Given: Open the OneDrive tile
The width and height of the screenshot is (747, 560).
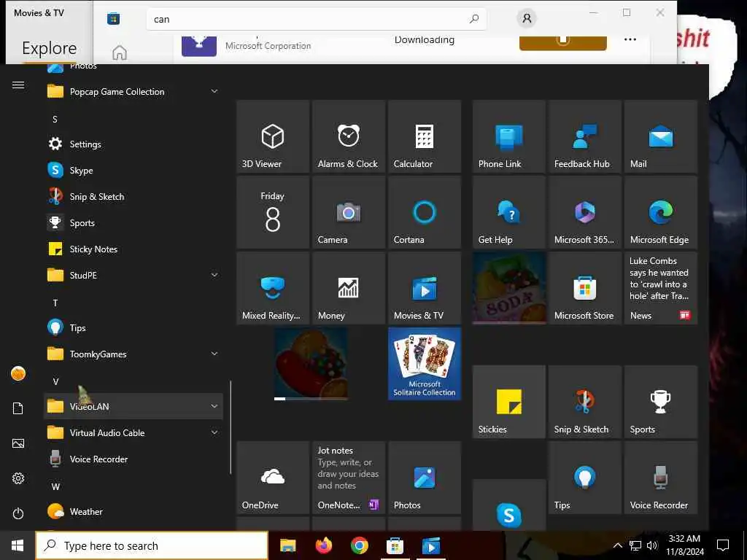Looking at the screenshot, I should point(273,478).
